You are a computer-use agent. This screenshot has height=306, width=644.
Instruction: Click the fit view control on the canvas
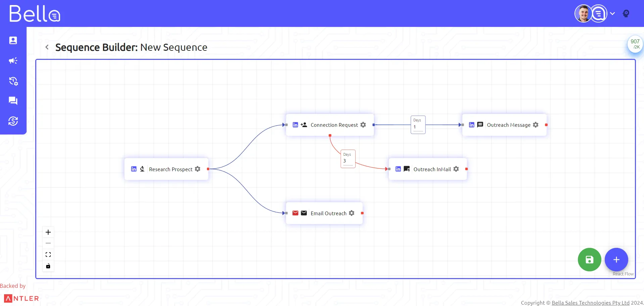point(48,254)
